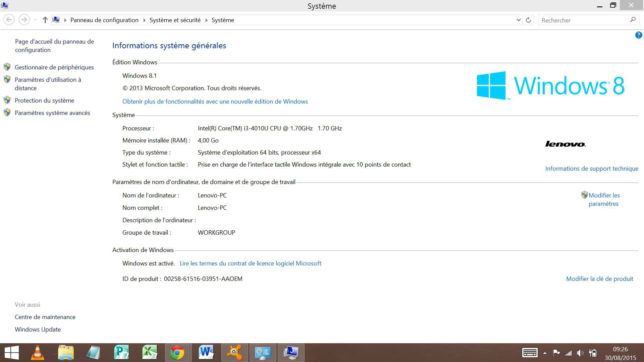Viewport: 644px width, 362px height.
Task: Select Système et sécurité breadcrumb
Action: (x=175, y=20)
